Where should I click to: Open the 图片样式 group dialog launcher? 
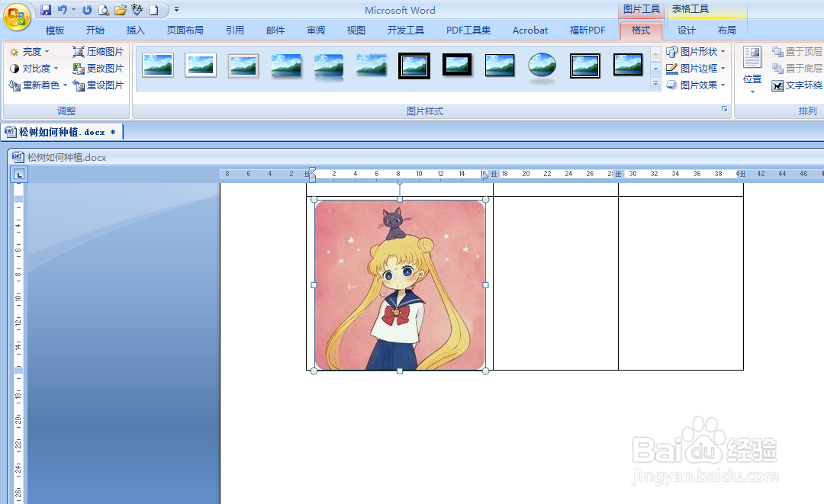(x=724, y=109)
